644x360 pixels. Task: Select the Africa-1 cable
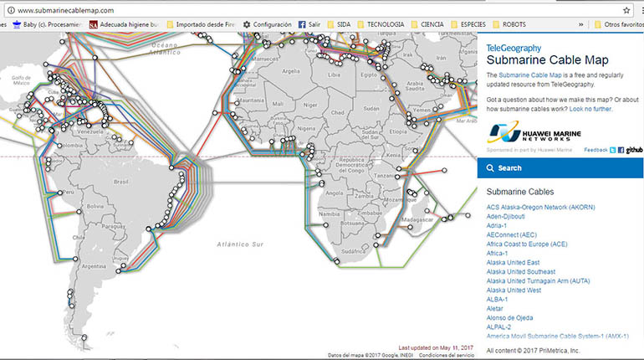[497, 253]
